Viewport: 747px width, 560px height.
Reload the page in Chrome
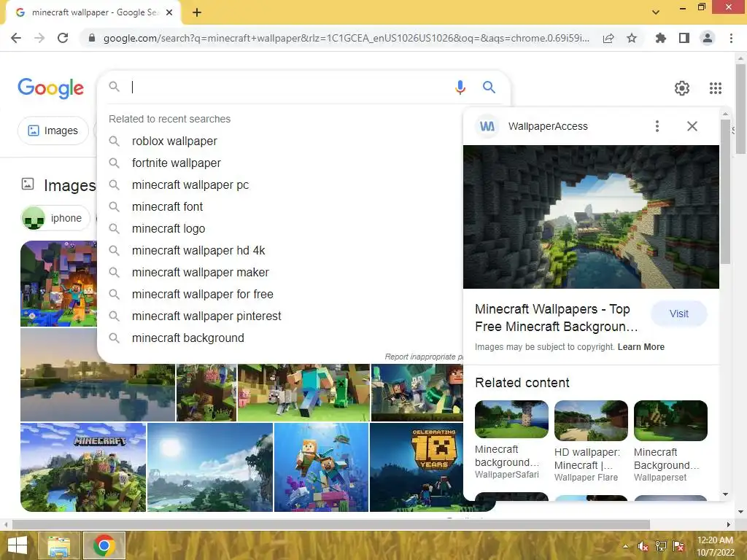point(63,38)
